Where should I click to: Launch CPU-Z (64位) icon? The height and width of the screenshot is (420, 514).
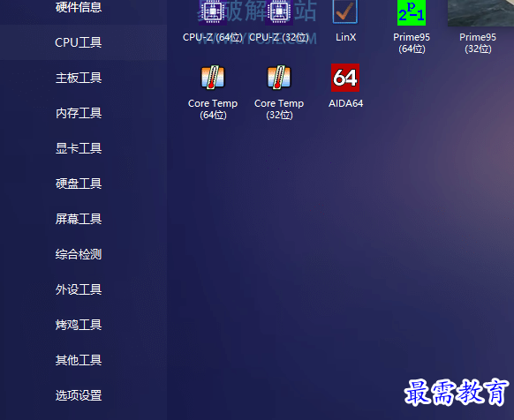point(213,12)
